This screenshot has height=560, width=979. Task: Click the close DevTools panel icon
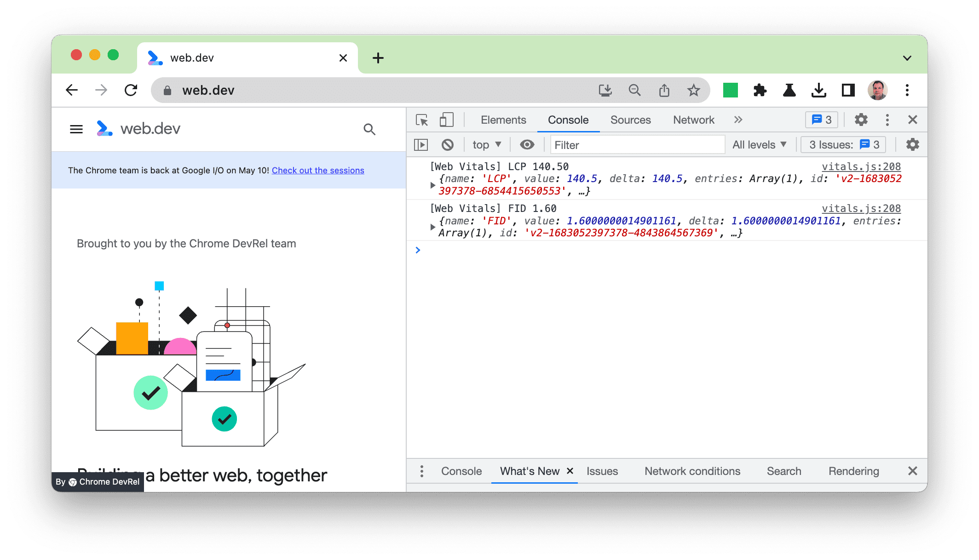point(912,120)
